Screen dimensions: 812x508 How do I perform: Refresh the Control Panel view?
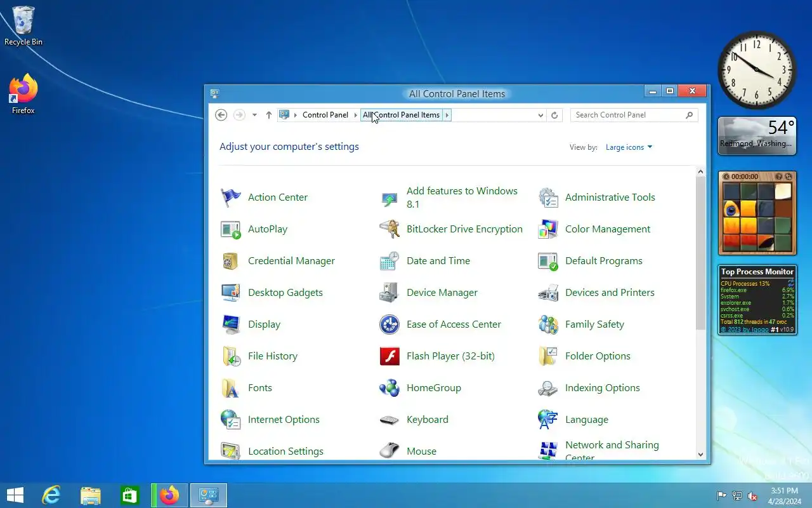[x=554, y=116]
